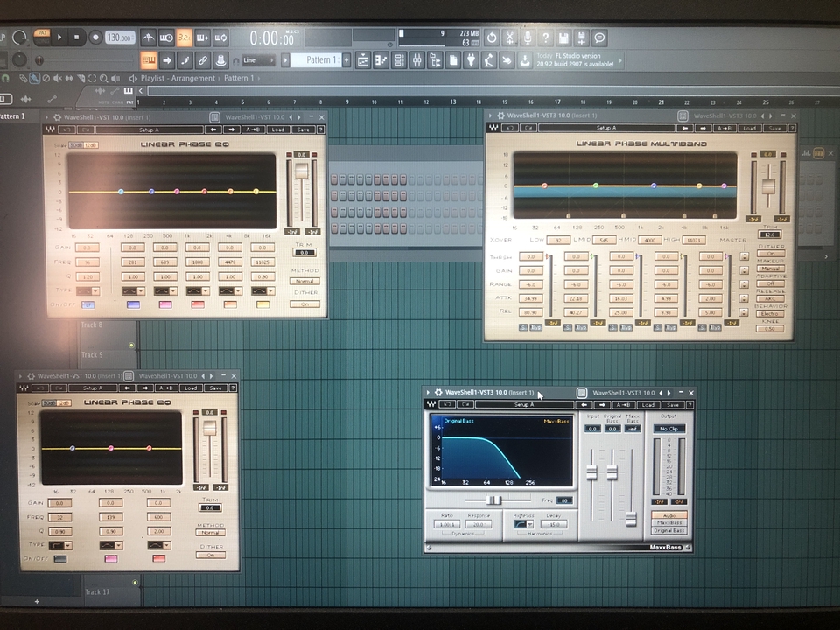Open the Line snap dropdown
The image size is (840, 630).
(x=258, y=60)
